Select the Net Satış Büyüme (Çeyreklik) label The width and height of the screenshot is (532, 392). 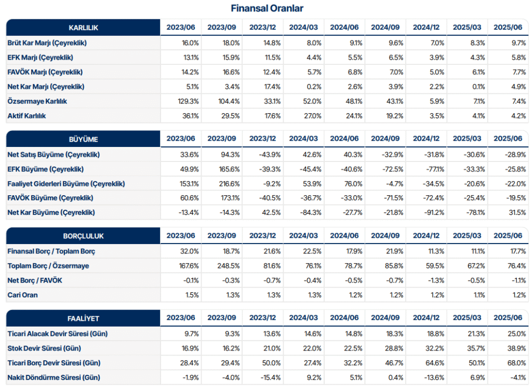tap(54, 155)
